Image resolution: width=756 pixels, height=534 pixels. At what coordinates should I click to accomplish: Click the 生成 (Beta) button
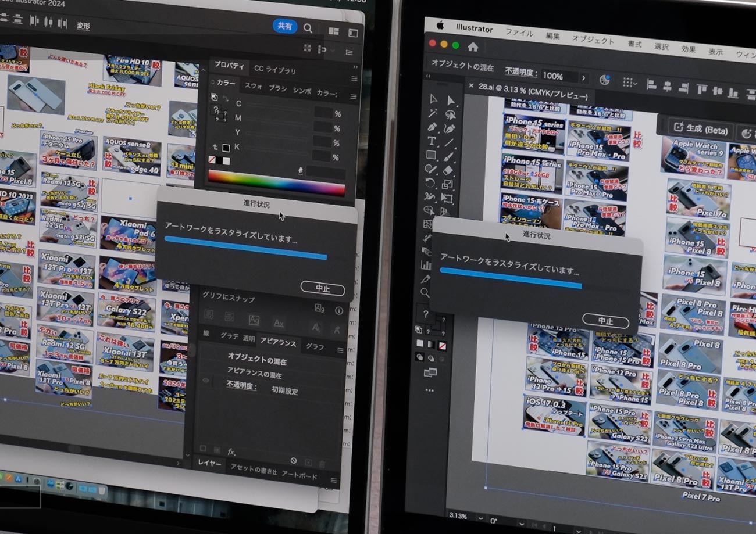(x=701, y=129)
